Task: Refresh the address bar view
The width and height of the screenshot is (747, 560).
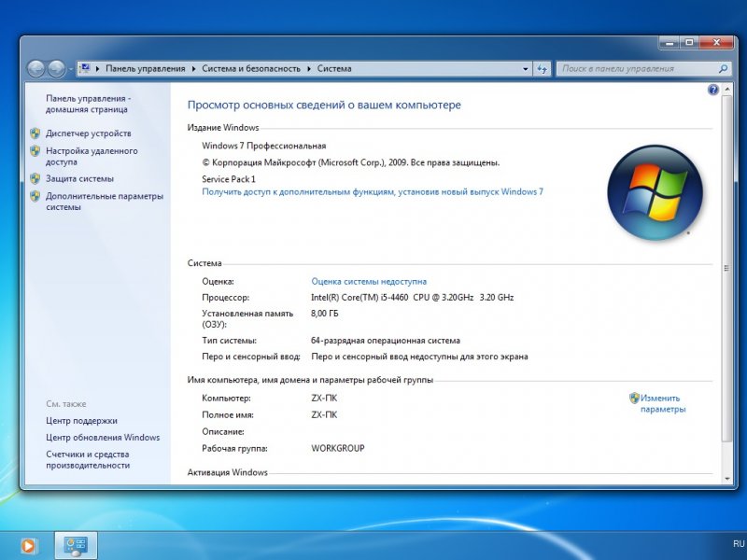Action: pos(542,68)
